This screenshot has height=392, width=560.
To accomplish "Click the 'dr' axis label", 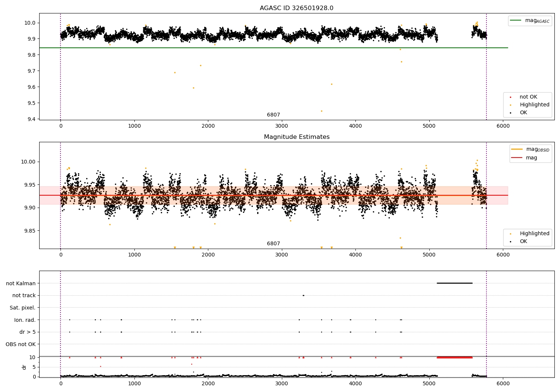I will pyautogui.click(x=24, y=367).
